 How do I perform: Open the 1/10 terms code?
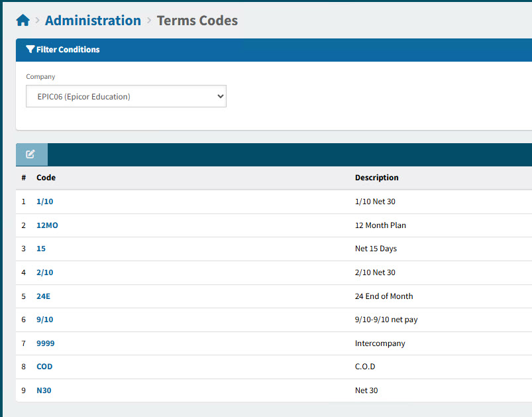44,202
